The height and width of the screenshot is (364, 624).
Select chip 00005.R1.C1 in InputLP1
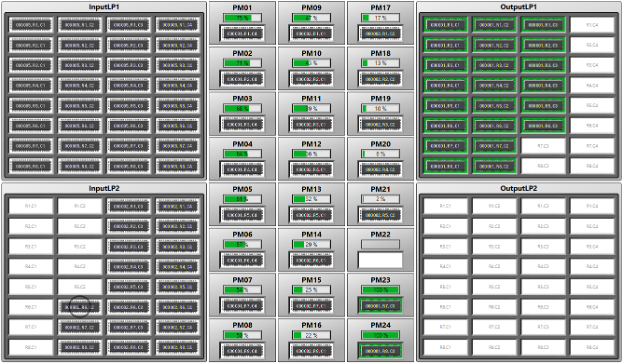pos(31,25)
